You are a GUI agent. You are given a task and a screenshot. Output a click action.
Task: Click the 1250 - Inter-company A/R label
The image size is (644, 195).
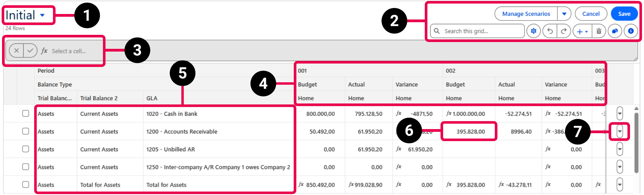218,167
